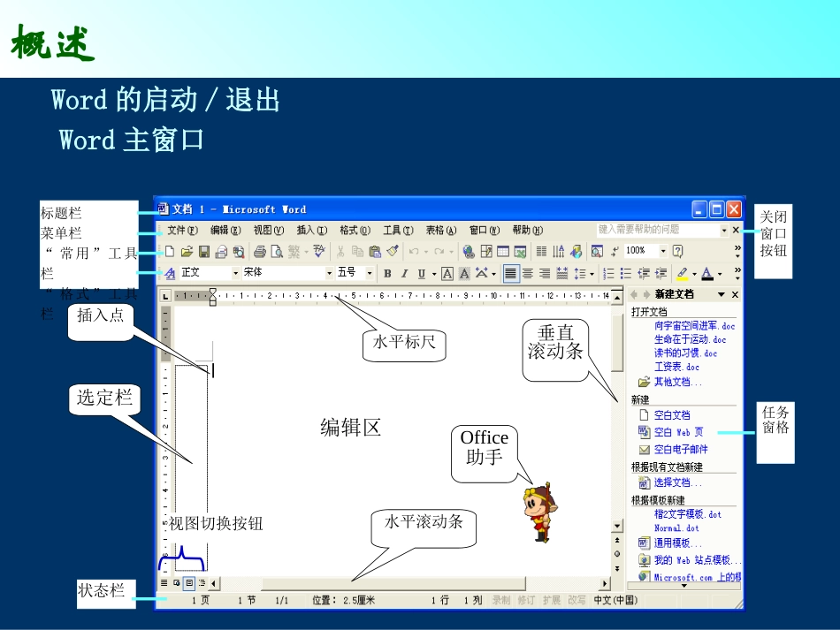Open the 宋体 font dropdown
The image size is (840, 630).
coord(329,273)
